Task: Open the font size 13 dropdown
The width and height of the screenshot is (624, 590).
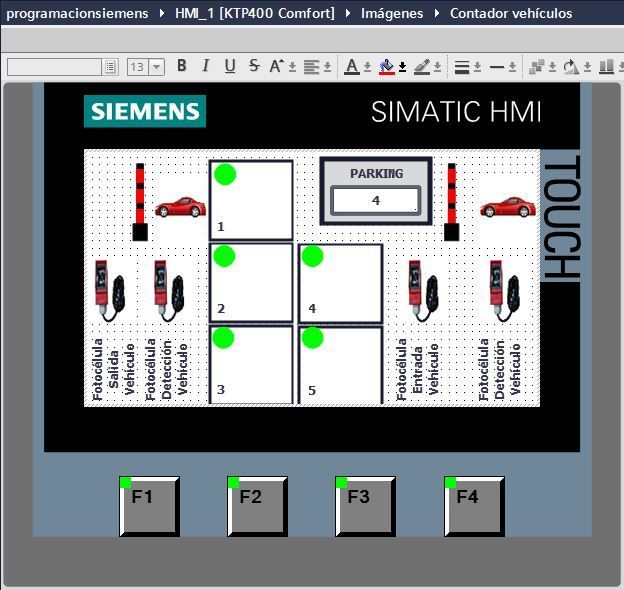Action: [157, 67]
